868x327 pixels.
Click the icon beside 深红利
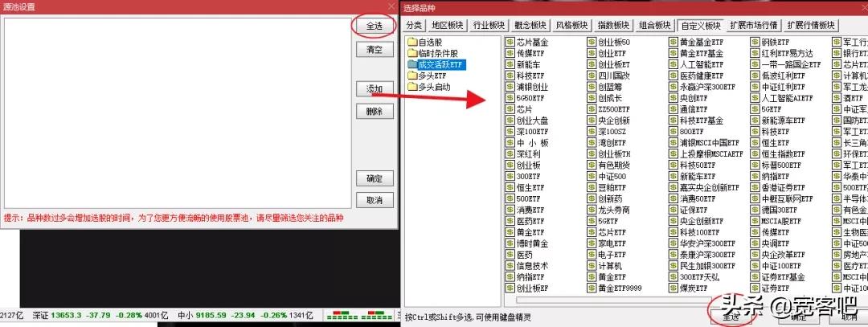pos(510,154)
